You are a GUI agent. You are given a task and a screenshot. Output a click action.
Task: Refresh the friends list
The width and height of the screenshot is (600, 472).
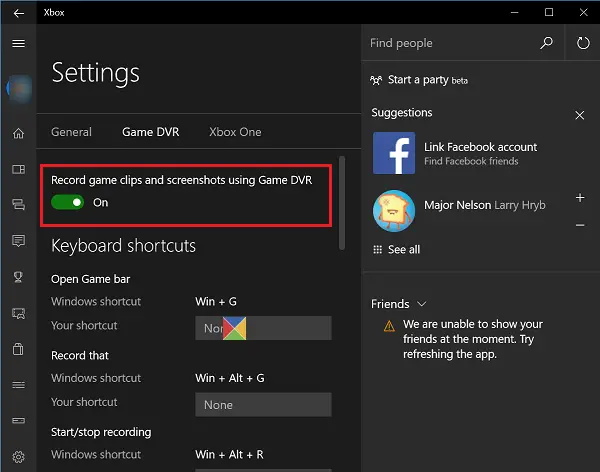pyautogui.click(x=584, y=44)
